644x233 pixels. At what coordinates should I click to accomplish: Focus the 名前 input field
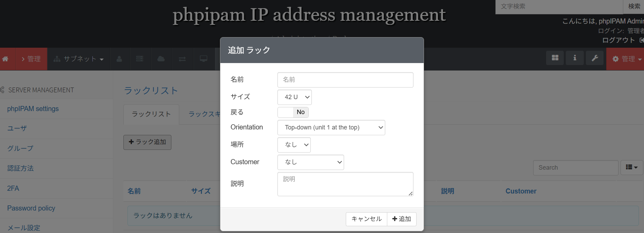click(345, 80)
